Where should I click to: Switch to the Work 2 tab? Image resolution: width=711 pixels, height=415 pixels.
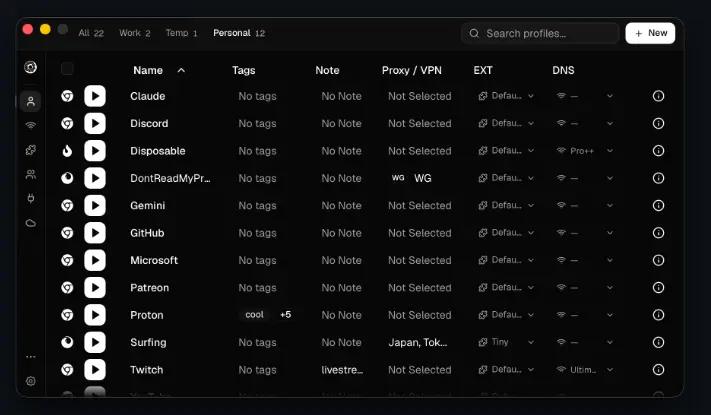[x=135, y=33]
